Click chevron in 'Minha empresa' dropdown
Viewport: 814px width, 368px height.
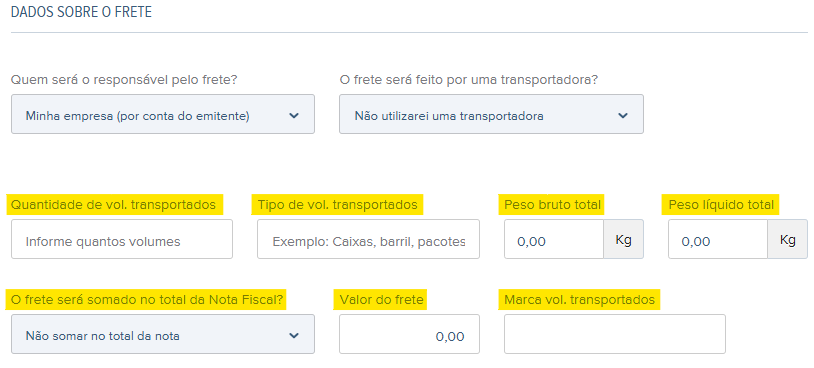click(x=294, y=115)
